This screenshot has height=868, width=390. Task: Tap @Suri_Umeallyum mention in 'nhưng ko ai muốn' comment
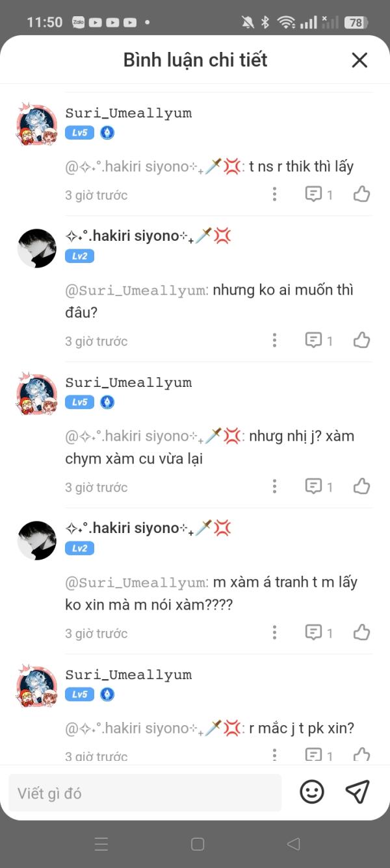pos(136,290)
